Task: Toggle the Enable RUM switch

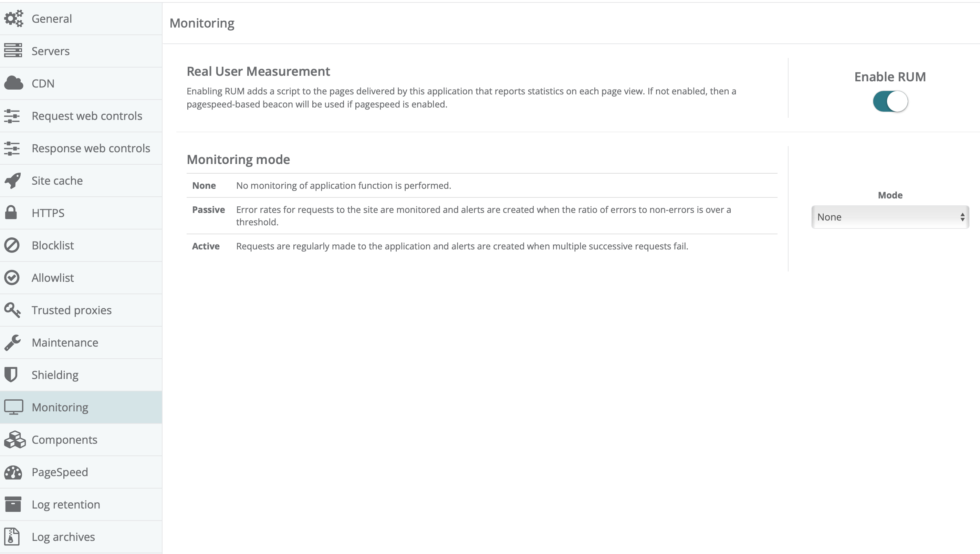Action: (890, 101)
